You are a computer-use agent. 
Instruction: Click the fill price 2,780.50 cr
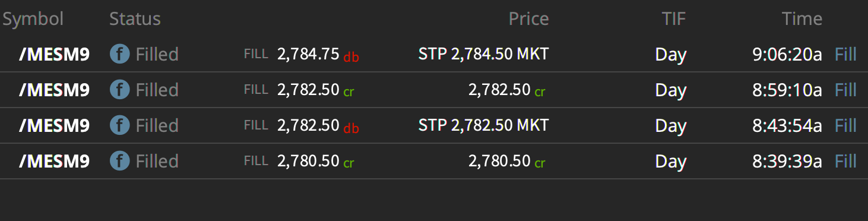pos(315,162)
